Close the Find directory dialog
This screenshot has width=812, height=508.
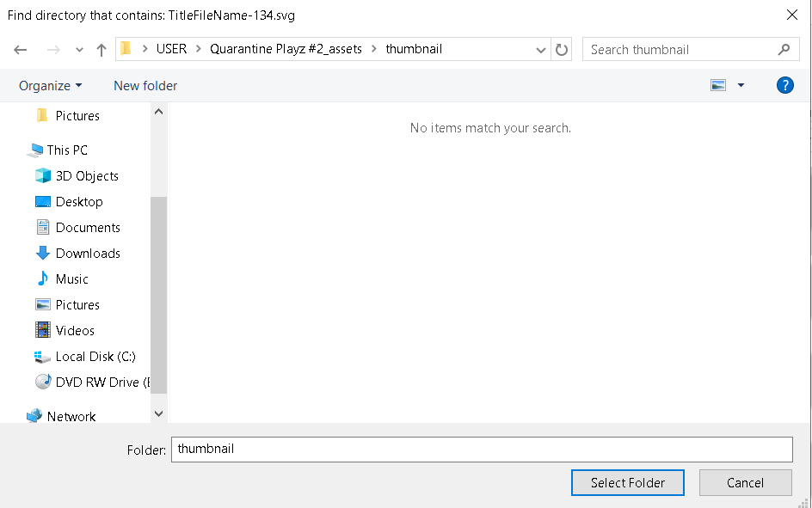pyautogui.click(x=792, y=15)
